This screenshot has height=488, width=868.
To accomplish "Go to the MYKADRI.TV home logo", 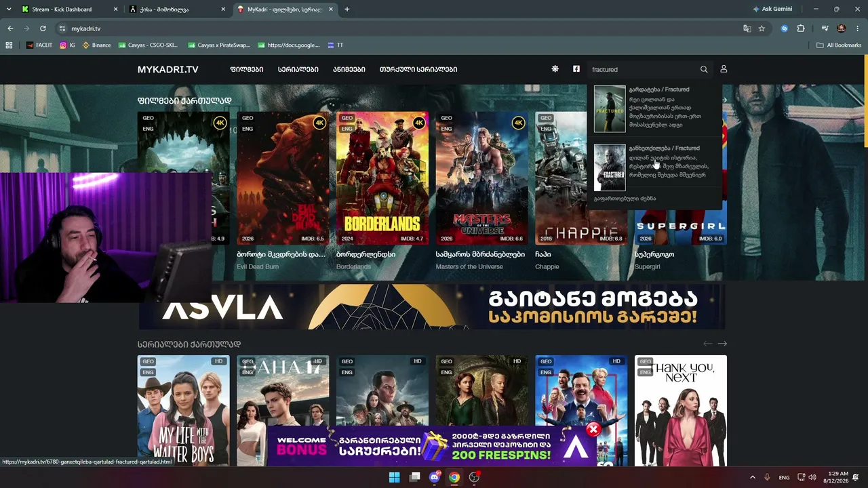I will (x=168, y=69).
